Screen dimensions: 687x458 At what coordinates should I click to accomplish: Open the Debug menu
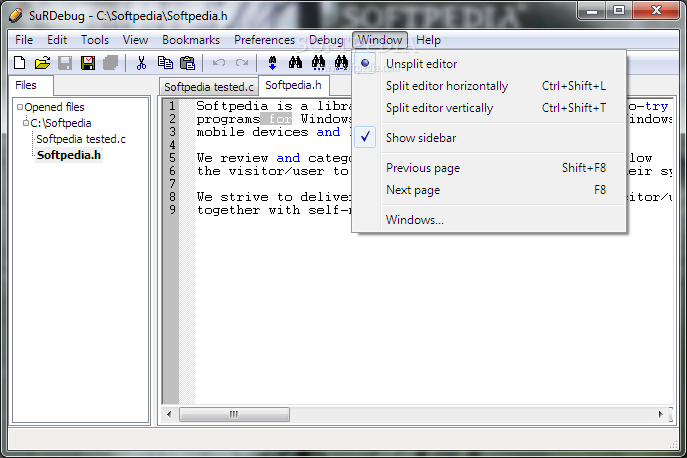[x=326, y=40]
